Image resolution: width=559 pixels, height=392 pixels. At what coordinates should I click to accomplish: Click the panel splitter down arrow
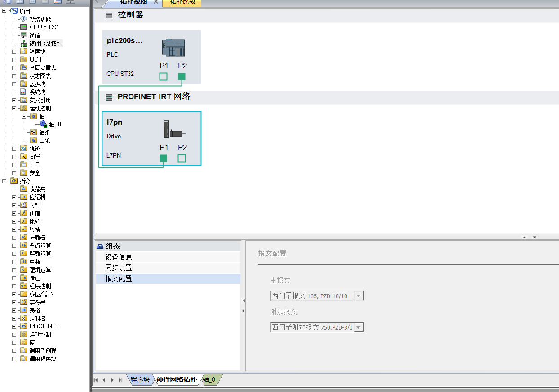coord(534,237)
